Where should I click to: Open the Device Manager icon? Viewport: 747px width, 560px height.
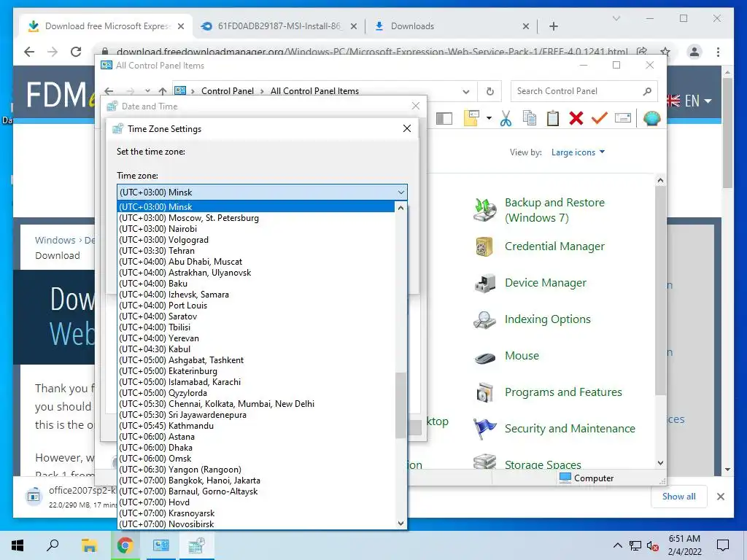coord(485,283)
